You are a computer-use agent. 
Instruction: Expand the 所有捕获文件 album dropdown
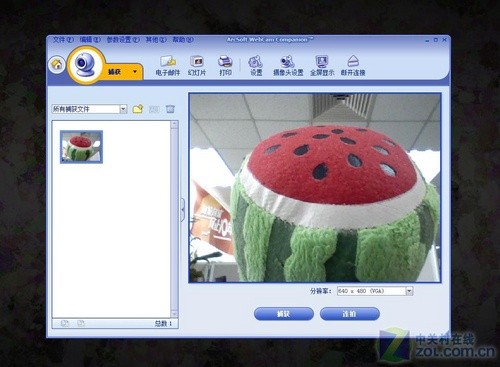click(123, 109)
